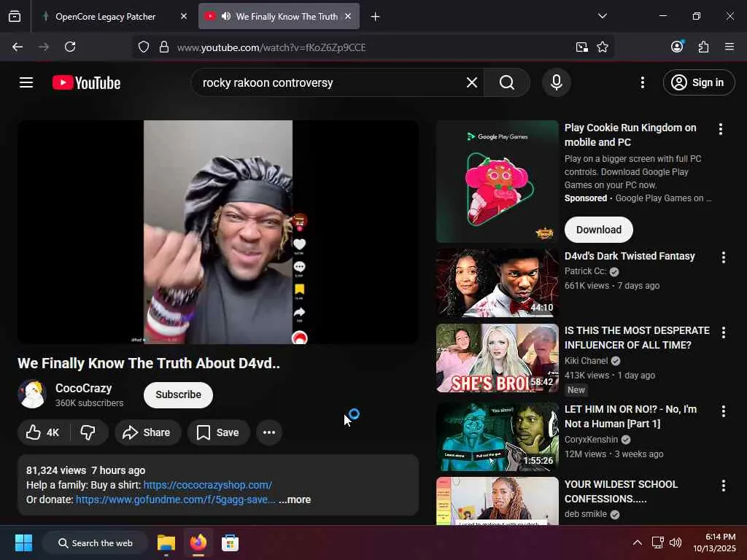Open File Explorer from taskbar

coord(166,542)
